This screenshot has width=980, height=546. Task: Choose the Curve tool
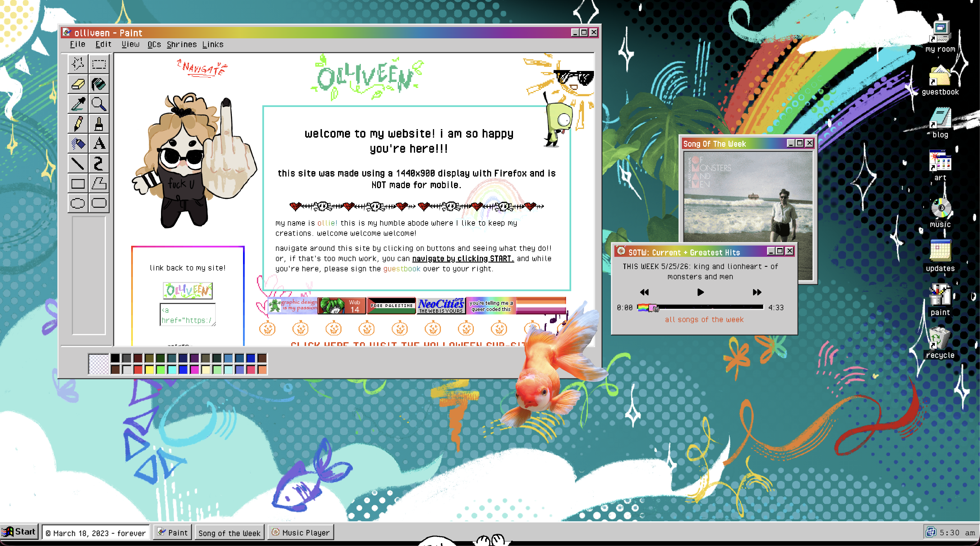pyautogui.click(x=99, y=163)
